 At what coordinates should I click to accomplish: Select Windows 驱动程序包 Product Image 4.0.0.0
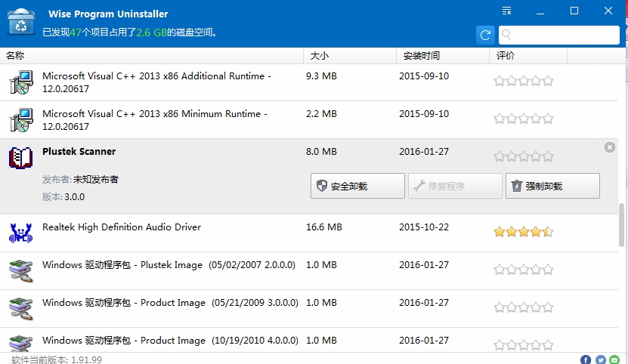coord(170,340)
